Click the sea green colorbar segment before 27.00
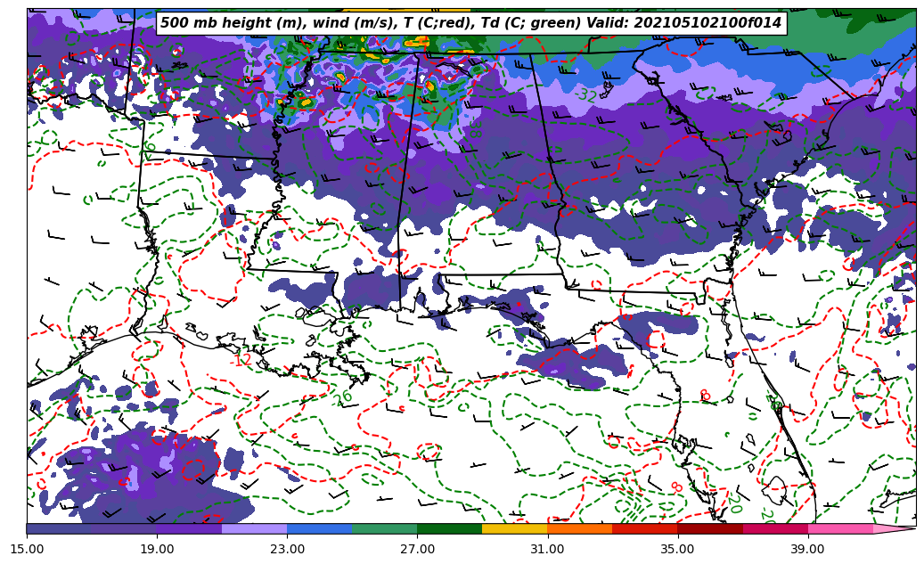The image size is (924, 564). click(384, 528)
